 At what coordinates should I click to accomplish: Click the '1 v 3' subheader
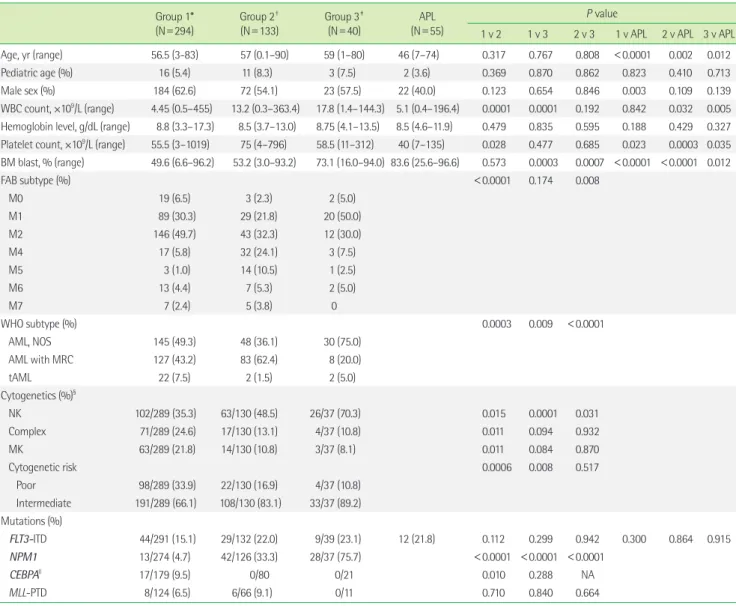tap(538, 34)
